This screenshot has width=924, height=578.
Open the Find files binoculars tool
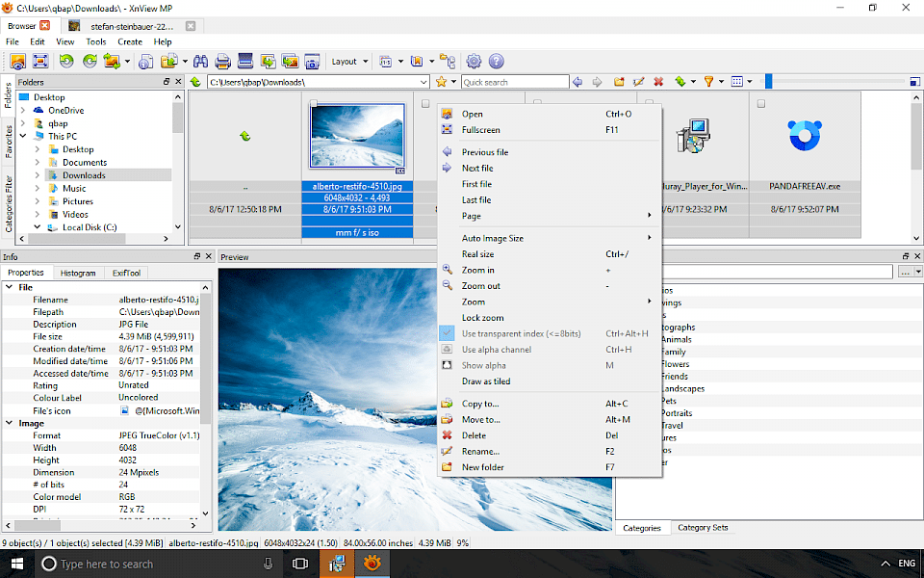200,61
